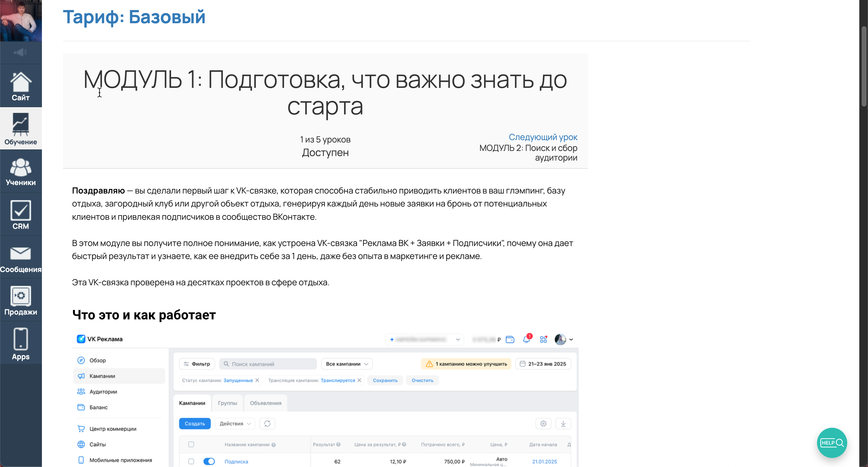Expand the VK Реклама account avatar menu

point(564,339)
